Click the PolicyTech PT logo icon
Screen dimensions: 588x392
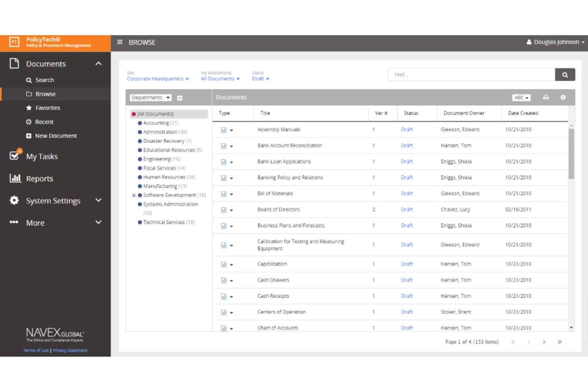pos(14,42)
